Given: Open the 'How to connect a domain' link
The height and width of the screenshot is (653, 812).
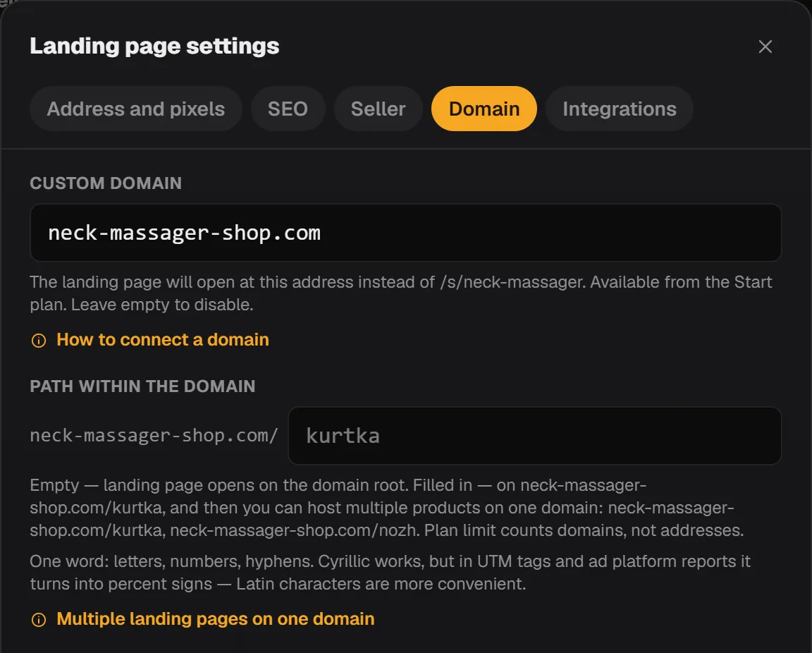Looking at the screenshot, I should tap(163, 340).
